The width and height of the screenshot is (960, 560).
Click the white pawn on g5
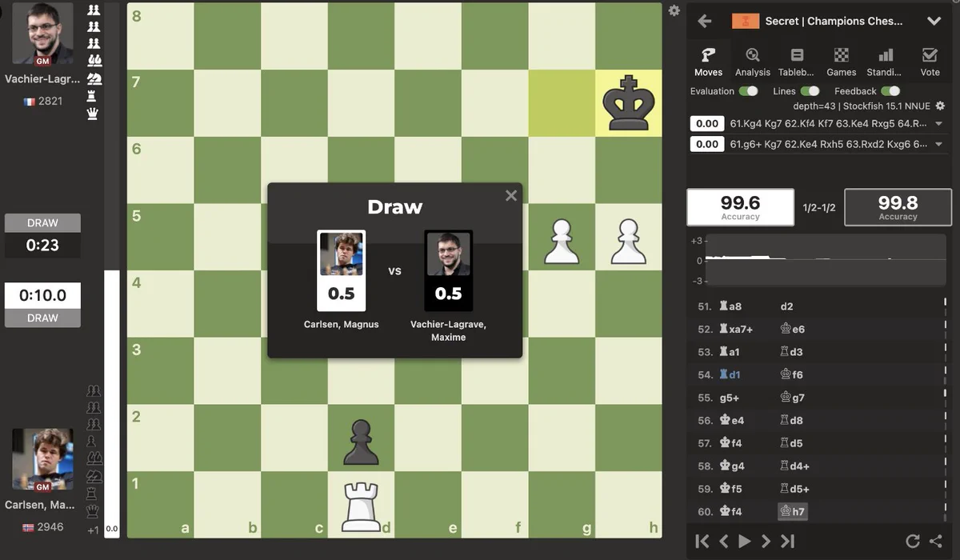pyautogui.click(x=562, y=240)
